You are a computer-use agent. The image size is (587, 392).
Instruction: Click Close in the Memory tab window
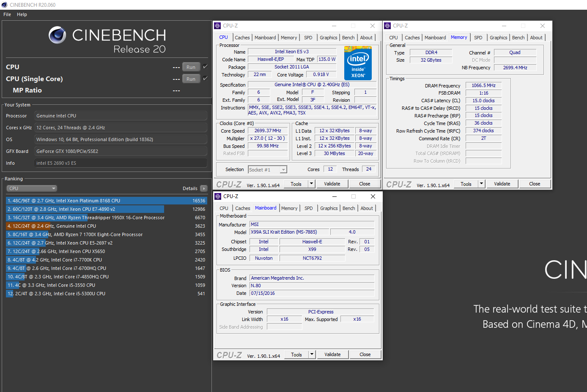pyautogui.click(x=535, y=184)
